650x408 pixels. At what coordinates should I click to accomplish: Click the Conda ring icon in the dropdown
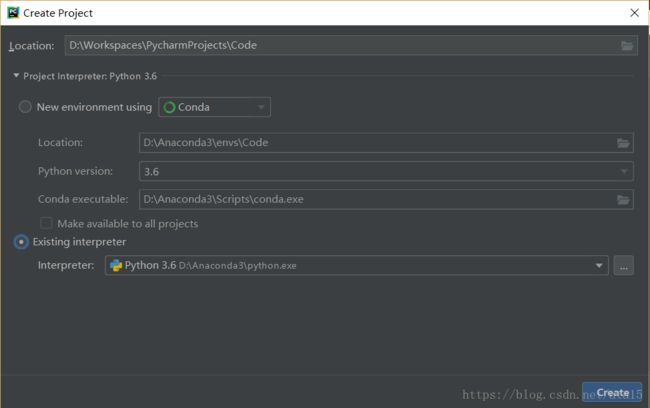169,107
